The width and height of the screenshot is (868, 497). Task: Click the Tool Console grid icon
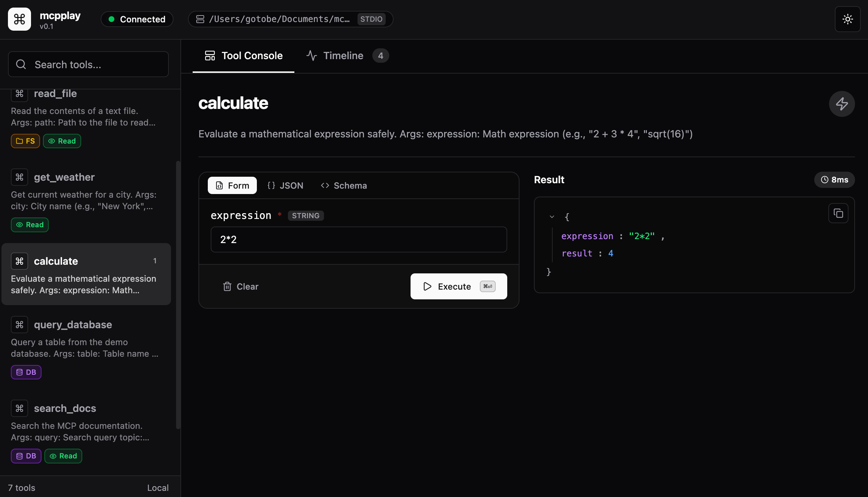(x=210, y=55)
